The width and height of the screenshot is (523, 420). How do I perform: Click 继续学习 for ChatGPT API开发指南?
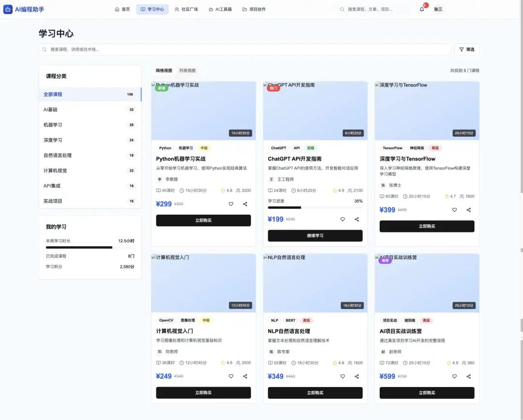[315, 235]
